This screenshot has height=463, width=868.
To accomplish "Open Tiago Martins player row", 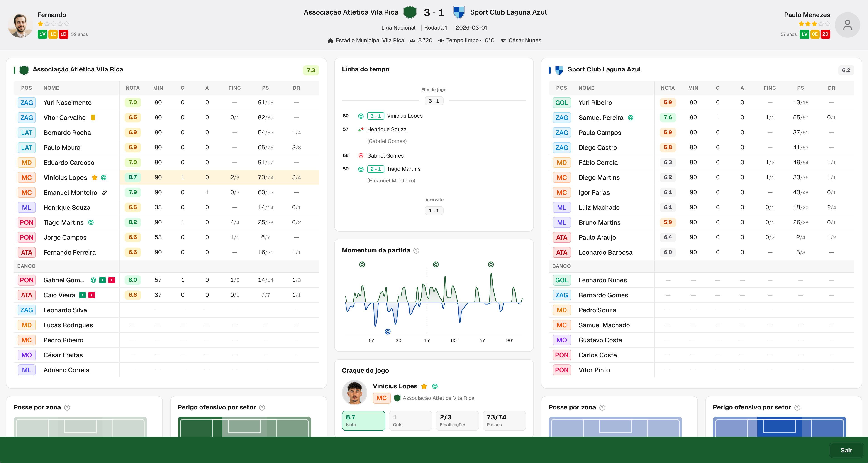I will 166,223.
